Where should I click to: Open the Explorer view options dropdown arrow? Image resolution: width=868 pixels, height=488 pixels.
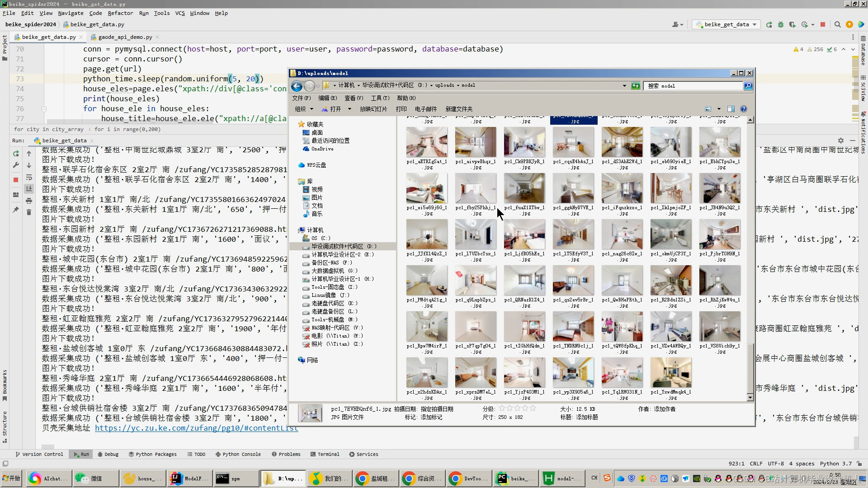[x=719, y=109]
